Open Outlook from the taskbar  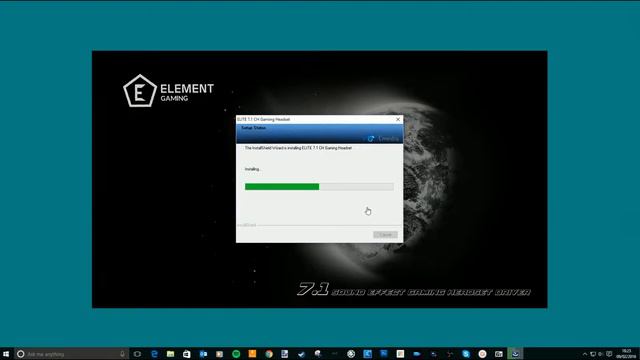(x=203, y=354)
